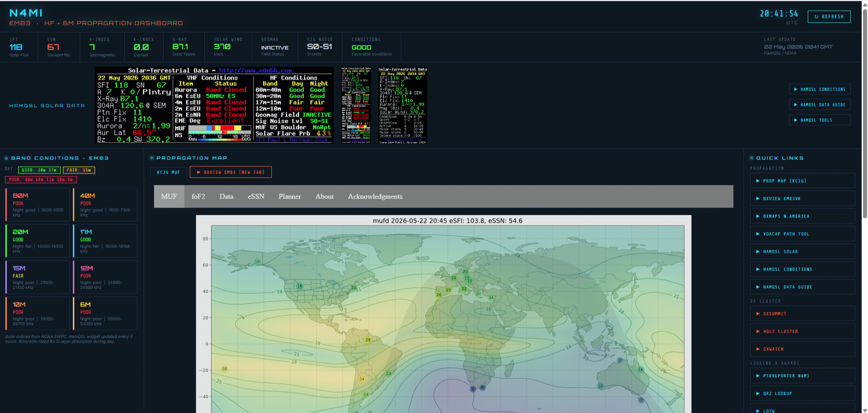
Task: Select the 12M band card
Action: [105, 277]
